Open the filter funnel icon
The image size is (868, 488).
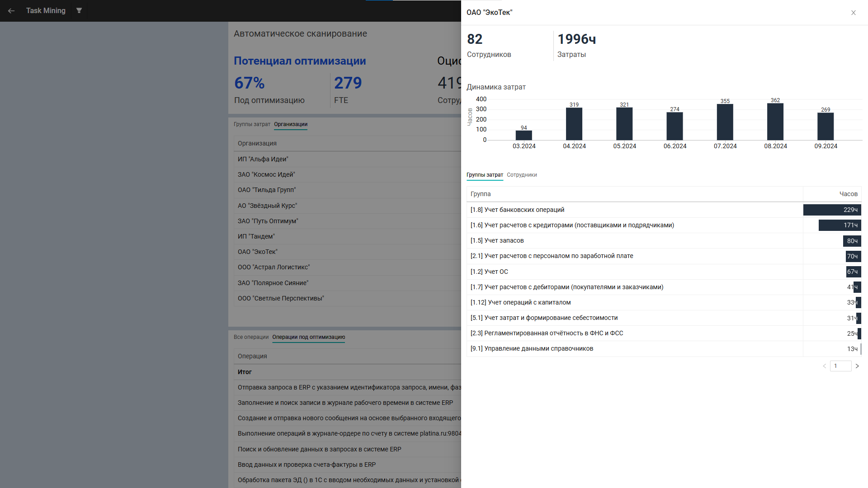pos(79,10)
